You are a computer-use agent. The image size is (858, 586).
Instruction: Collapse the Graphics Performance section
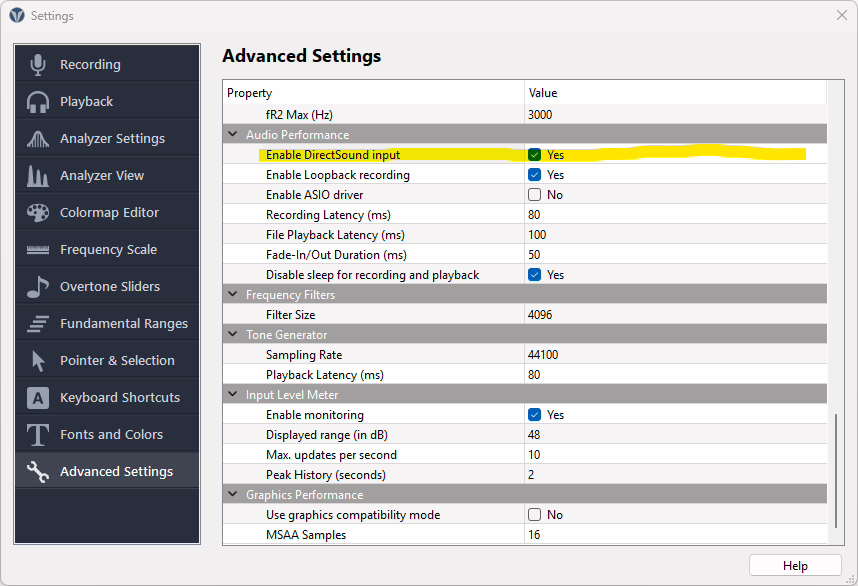pos(233,494)
